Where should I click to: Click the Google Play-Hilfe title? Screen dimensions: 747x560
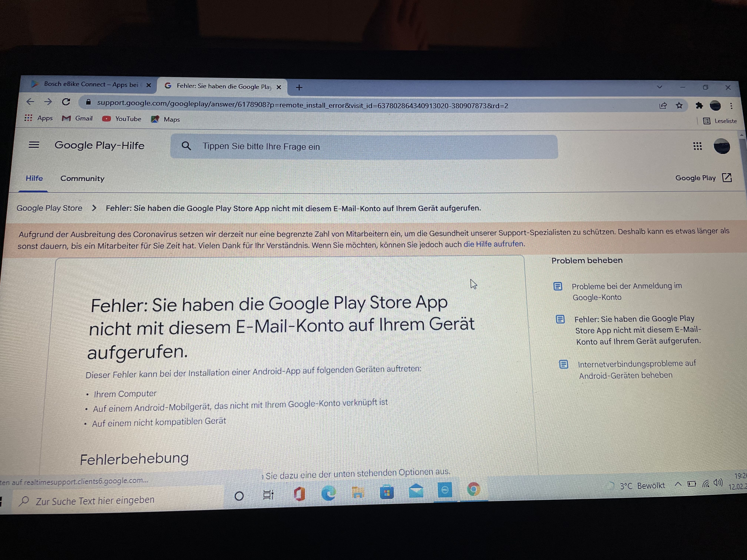99,145
